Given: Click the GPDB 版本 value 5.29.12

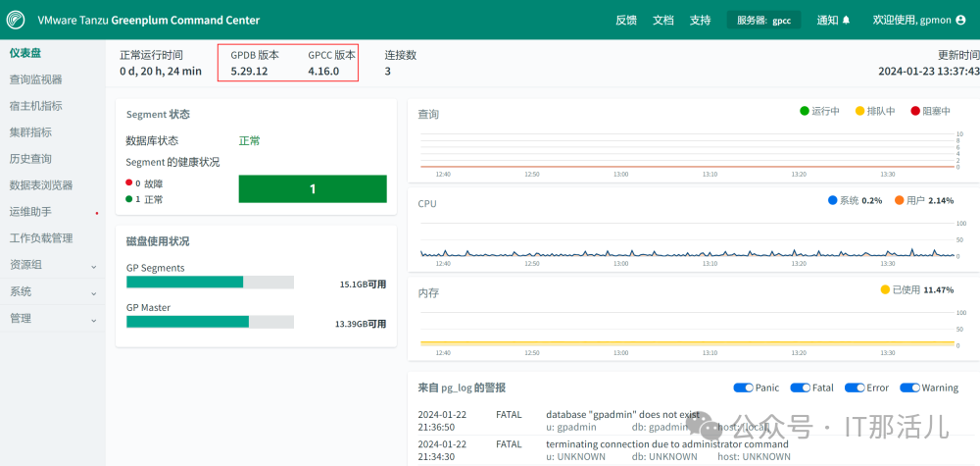Looking at the screenshot, I should point(249,71).
